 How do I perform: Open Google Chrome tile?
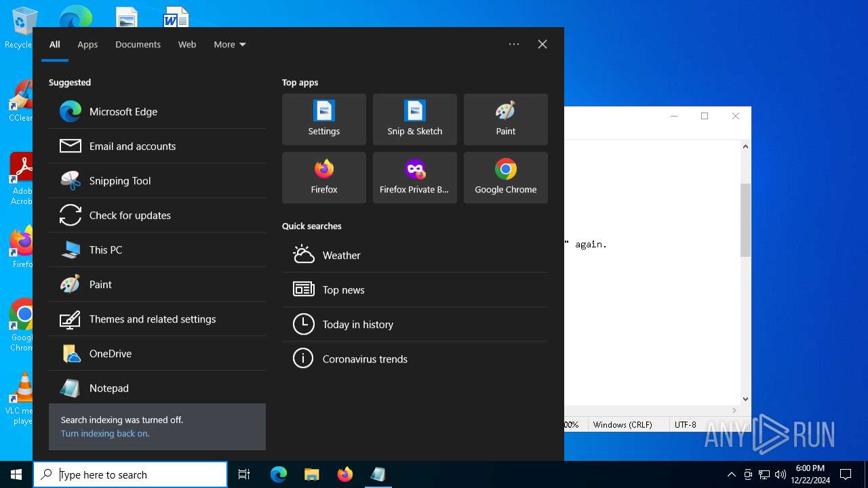(506, 178)
